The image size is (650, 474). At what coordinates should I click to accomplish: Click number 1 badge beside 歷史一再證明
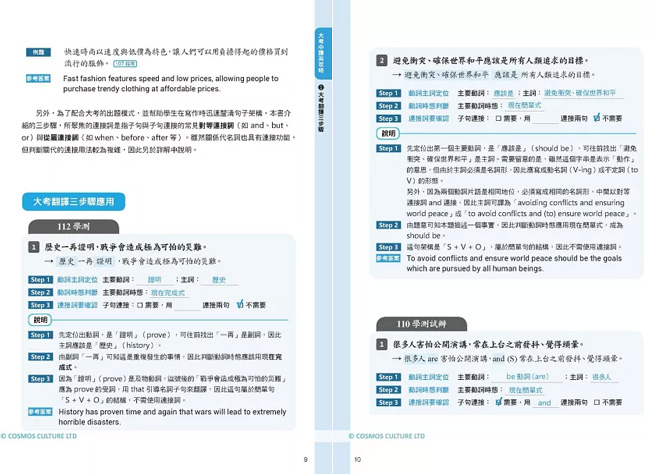click(34, 247)
